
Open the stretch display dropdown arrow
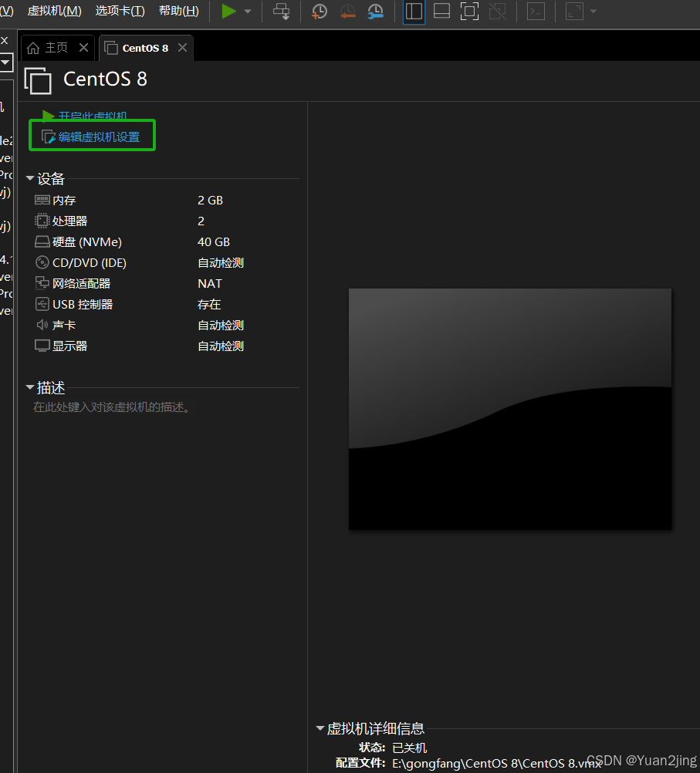coord(593,11)
